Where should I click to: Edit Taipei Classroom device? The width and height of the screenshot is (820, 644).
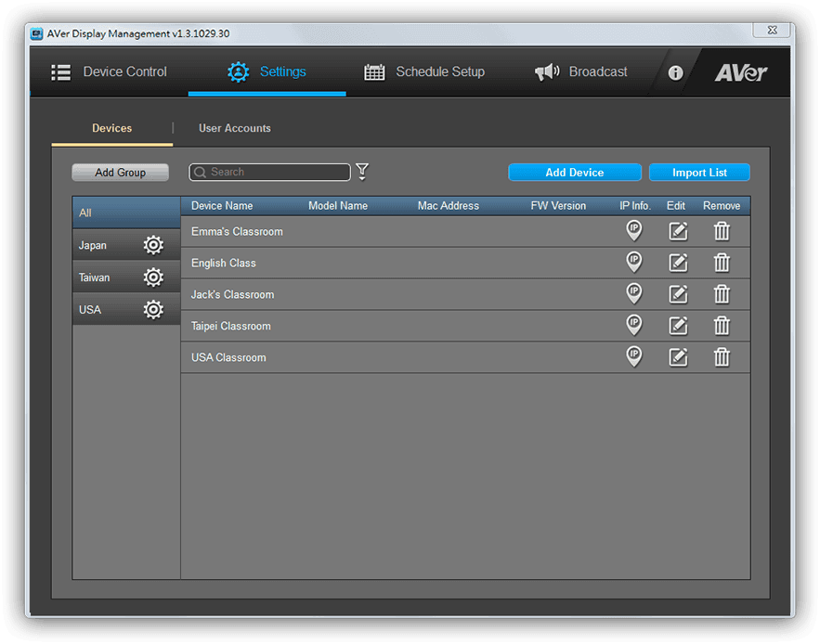(x=678, y=326)
